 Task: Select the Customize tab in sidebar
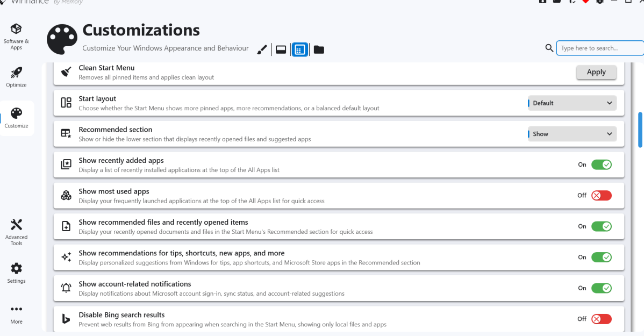[x=16, y=118]
